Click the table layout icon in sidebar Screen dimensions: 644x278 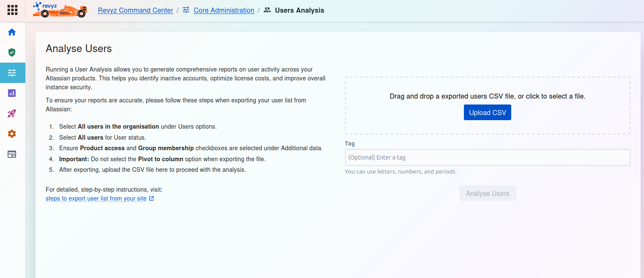point(12,154)
